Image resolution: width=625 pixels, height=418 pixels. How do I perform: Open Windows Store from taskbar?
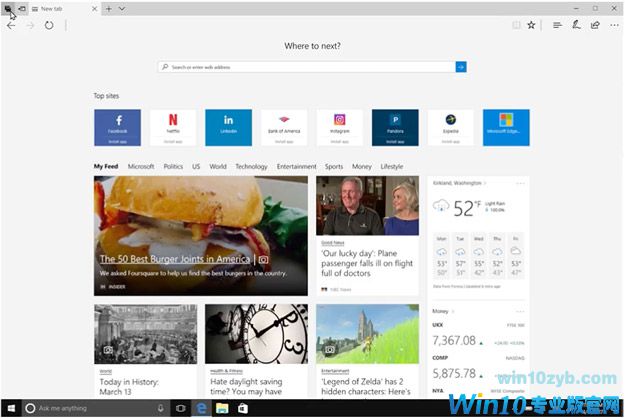point(243,408)
